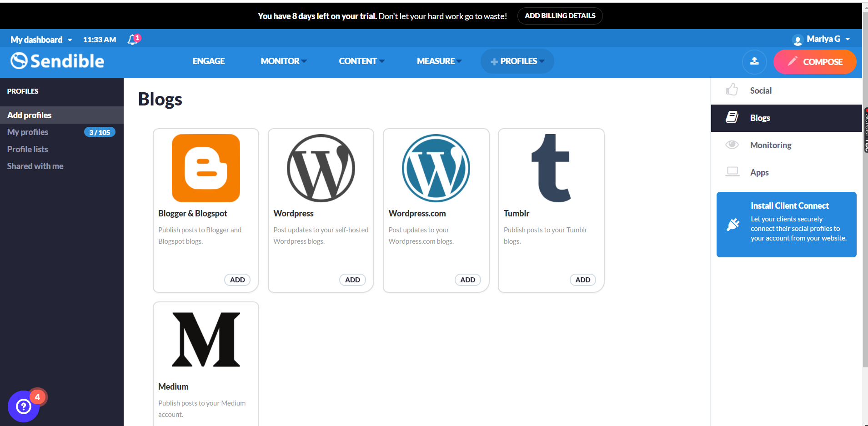868x426 pixels.
Task: Click the Medium logo
Action: tap(206, 340)
